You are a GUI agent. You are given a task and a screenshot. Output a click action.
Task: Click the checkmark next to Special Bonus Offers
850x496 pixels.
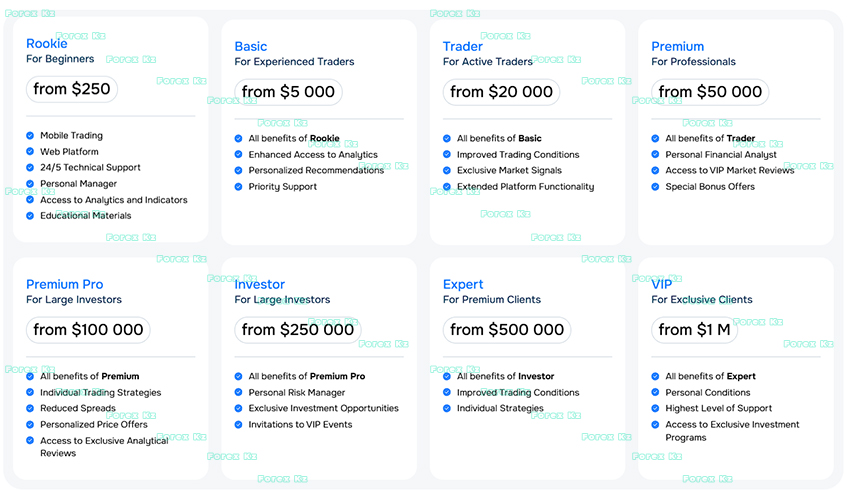[655, 186]
